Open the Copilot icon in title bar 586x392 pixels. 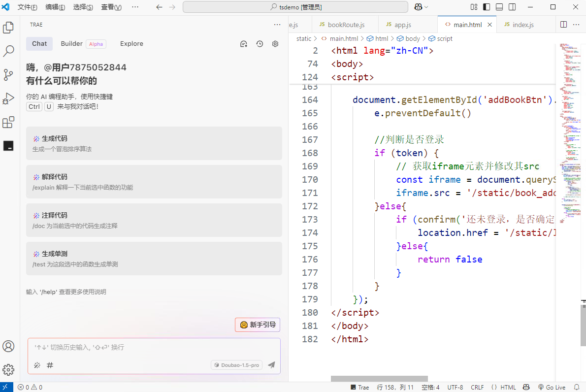[418, 7]
